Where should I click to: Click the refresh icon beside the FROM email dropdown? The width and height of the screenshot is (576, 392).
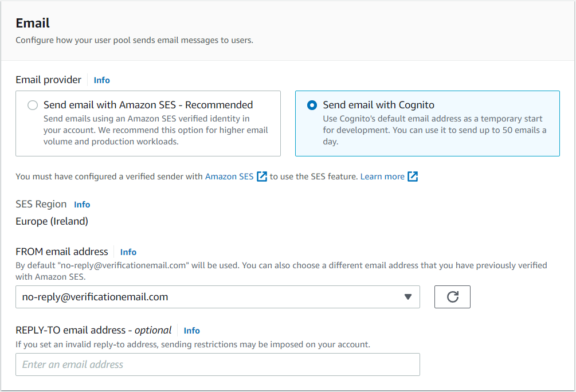452,297
